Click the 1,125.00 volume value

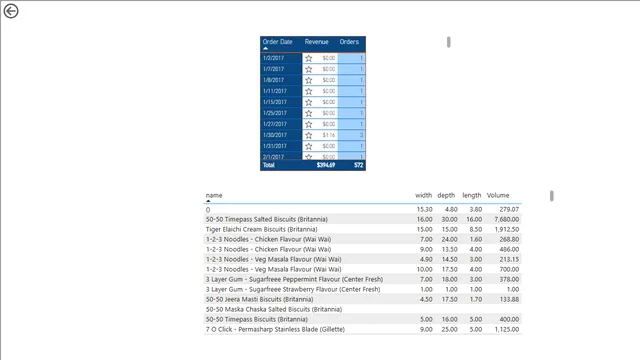coord(507,329)
